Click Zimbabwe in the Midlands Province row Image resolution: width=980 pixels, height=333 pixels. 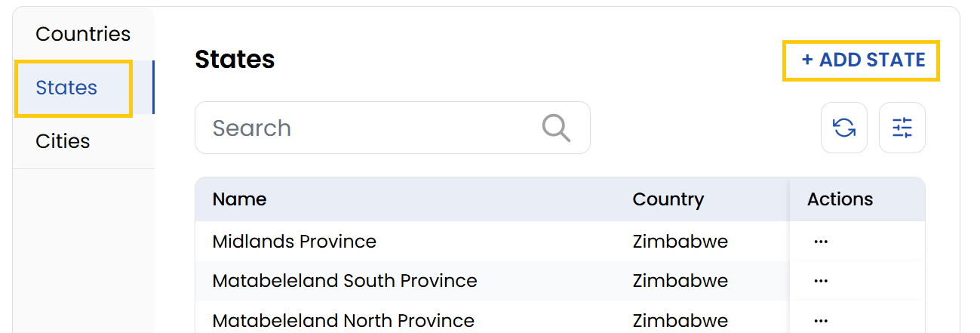click(680, 242)
